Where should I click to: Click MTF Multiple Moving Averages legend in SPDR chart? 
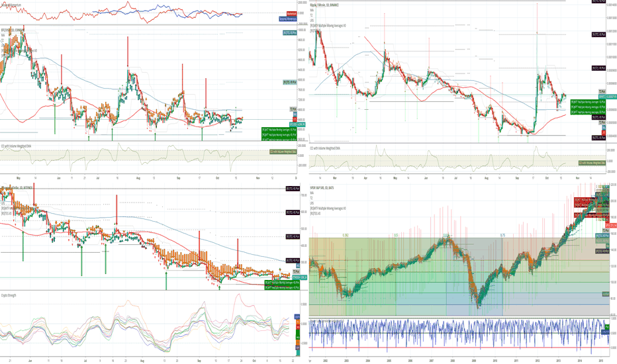[328, 208]
